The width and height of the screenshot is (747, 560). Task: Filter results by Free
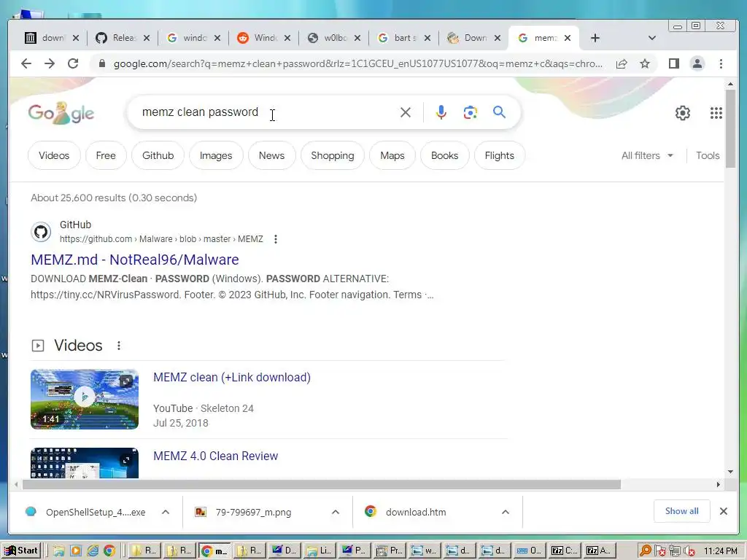[x=106, y=156]
